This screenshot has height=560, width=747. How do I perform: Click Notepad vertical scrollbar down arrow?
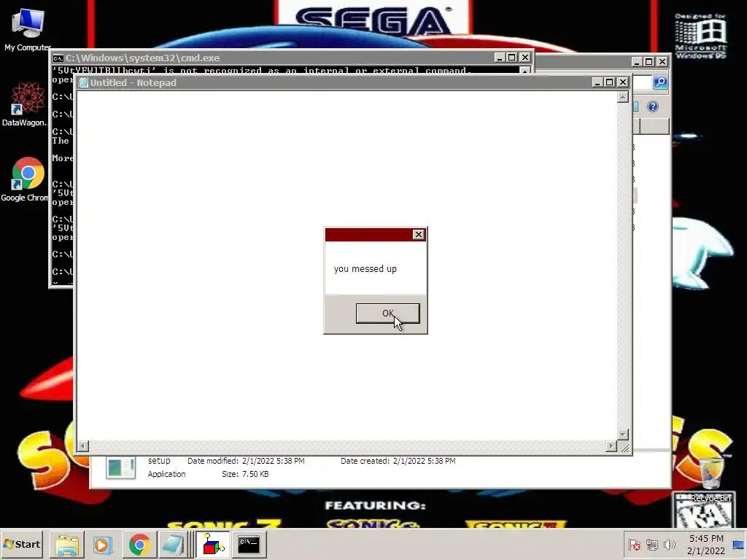pyautogui.click(x=623, y=435)
